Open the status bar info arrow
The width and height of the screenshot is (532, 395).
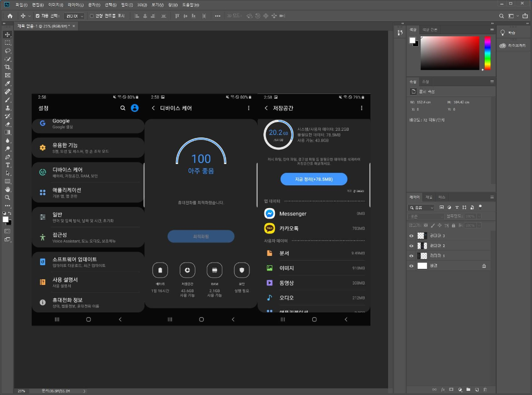tap(84, 391)
